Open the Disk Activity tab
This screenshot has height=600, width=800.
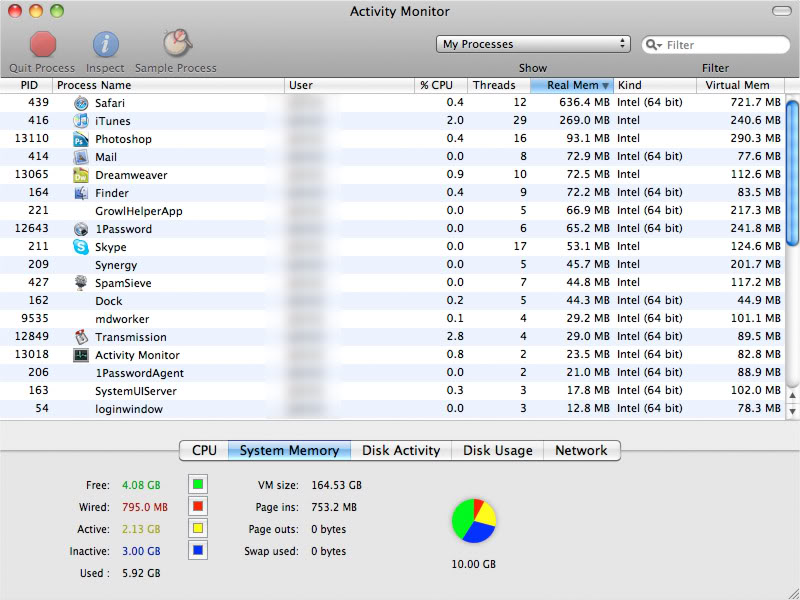401,451
